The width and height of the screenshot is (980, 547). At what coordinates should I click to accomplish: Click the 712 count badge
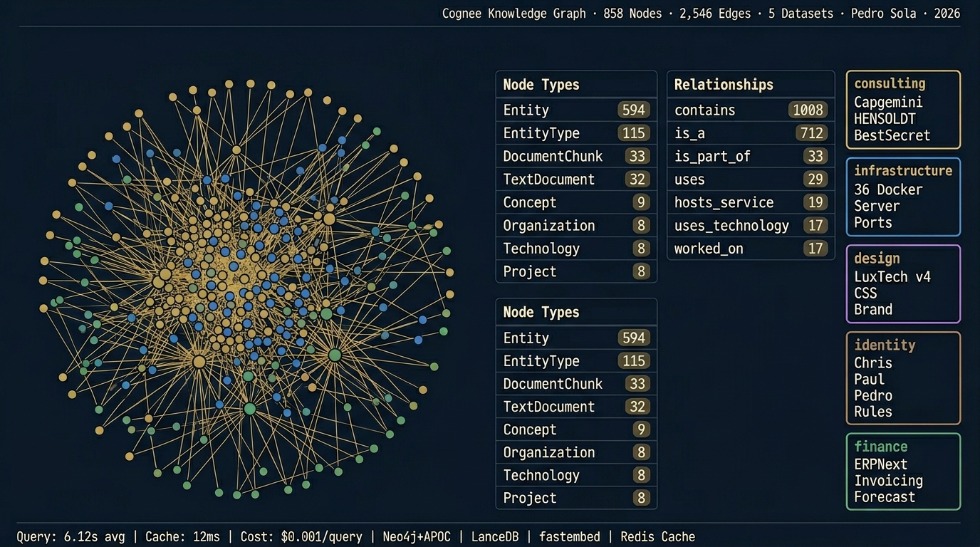pos(811,133)
